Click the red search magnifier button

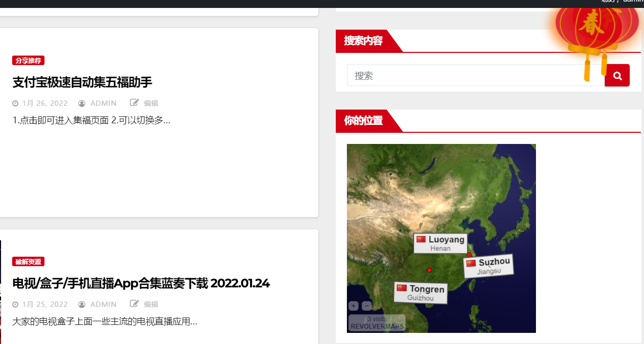point(617,75)
